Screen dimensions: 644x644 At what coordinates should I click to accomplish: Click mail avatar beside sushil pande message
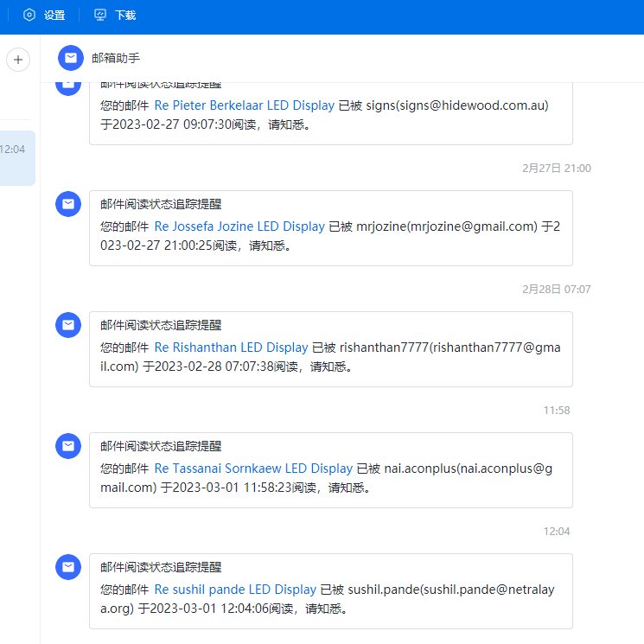68,567
